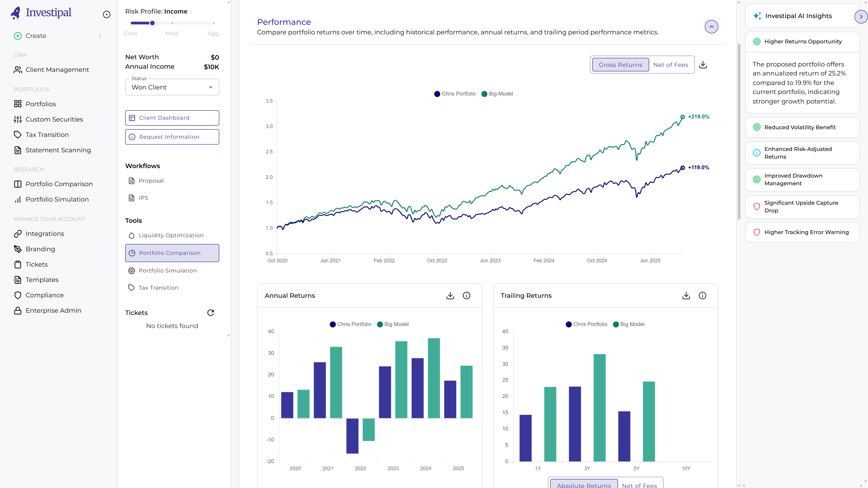Collapse Higher Returns Opportunity insight
The width and height of the screenshot is (868, 488).
[x=802, y=42]
